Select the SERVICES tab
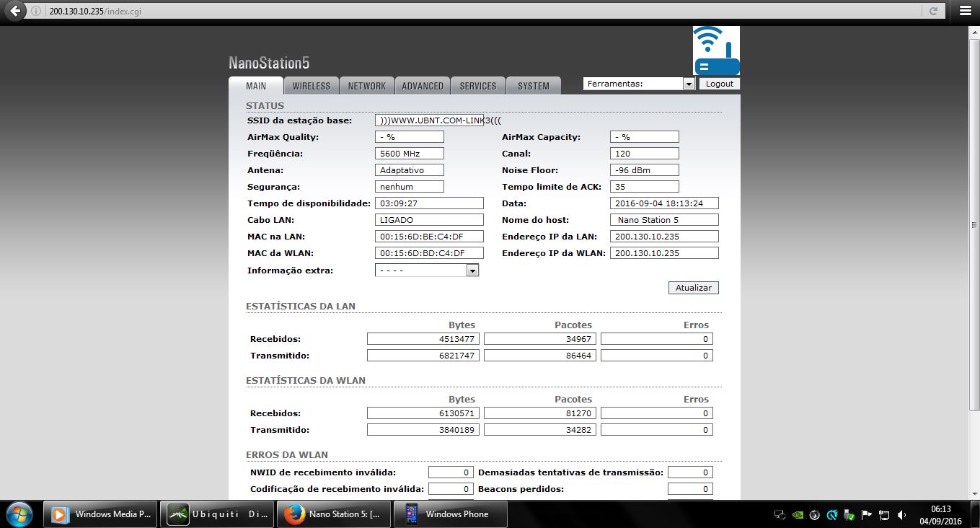Screen dimensions: 980x528 click(478, 86)
